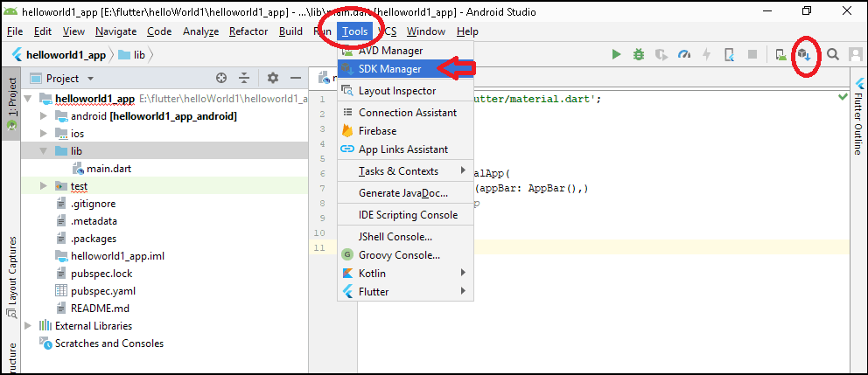Select Generate JavaDoc... entry

coord(405,193)
